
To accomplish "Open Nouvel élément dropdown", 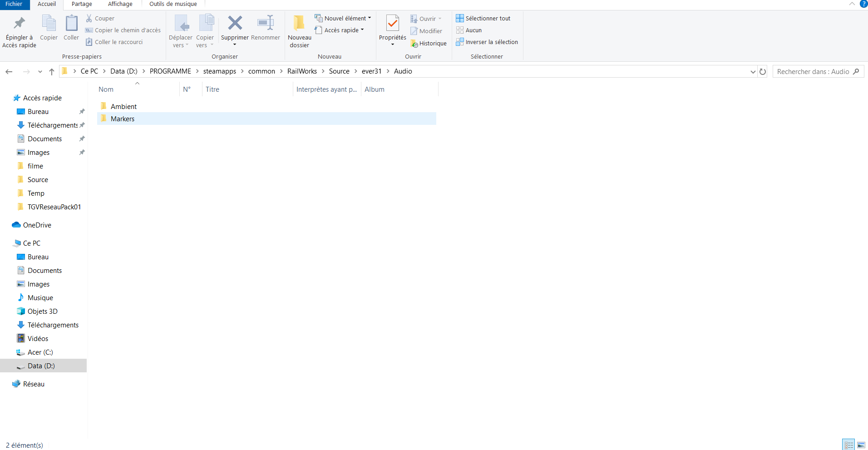I will (x=343, y=19).
